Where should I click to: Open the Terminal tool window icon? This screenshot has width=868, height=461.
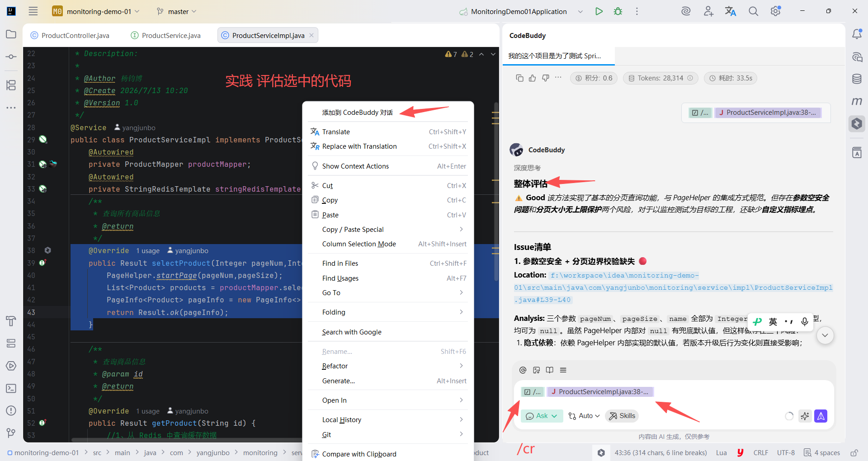click(11, 388)
